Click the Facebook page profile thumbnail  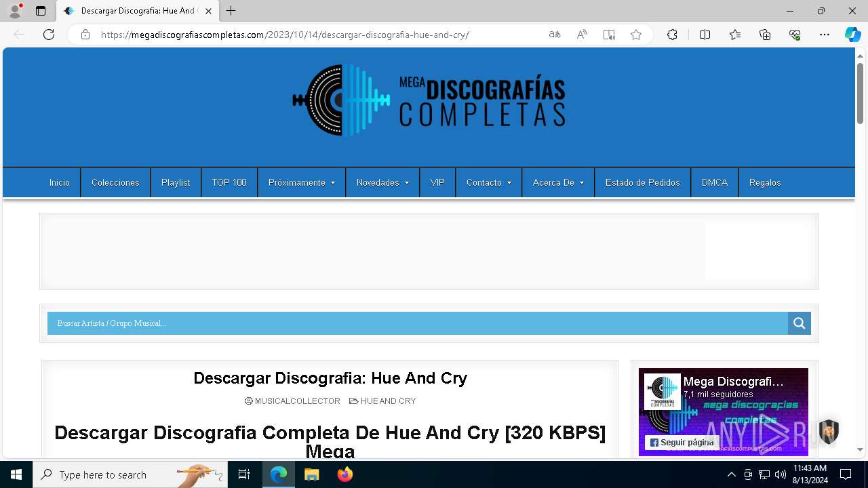point(662,391)
